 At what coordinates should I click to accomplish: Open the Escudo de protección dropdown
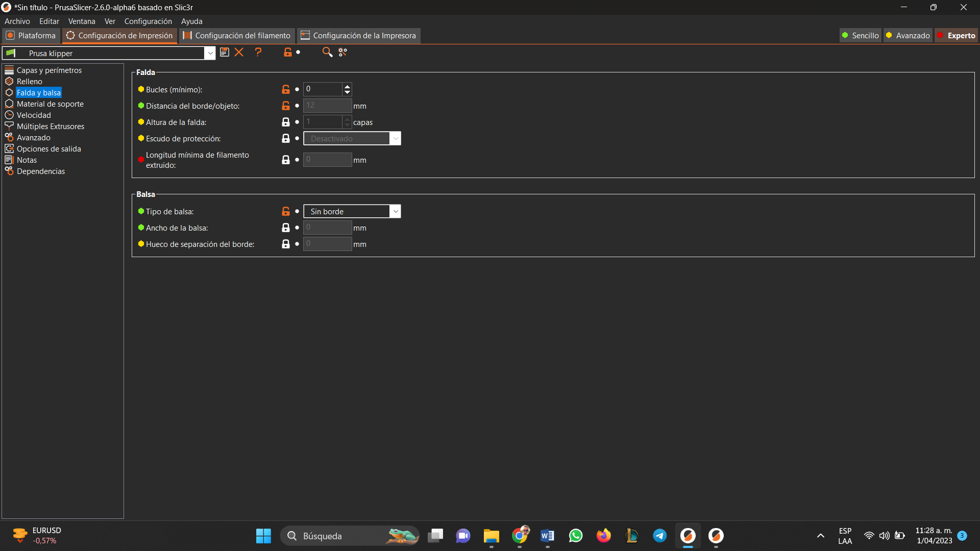pos(396,138)
